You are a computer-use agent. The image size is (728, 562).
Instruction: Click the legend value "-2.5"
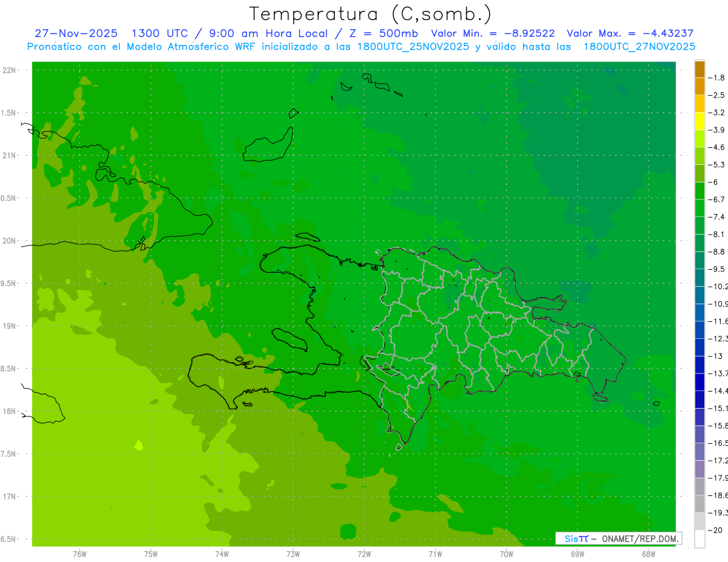pos(717,95)
